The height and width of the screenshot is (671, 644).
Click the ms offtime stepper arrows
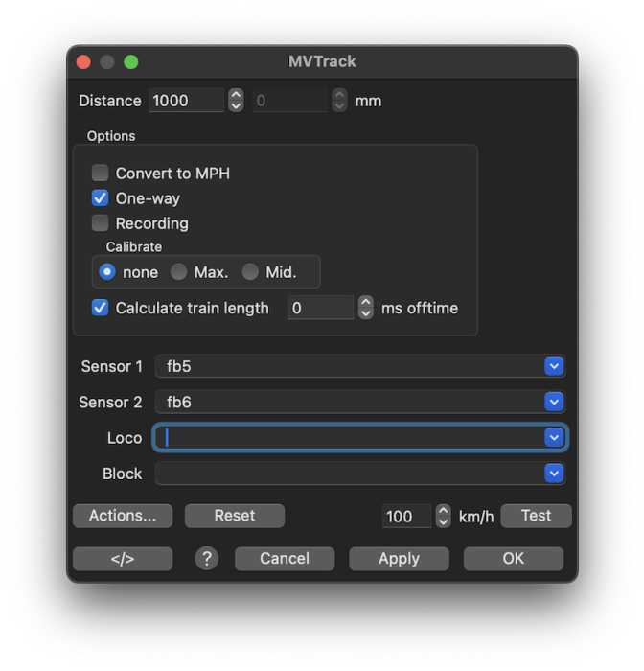click(x=365, y=308)
